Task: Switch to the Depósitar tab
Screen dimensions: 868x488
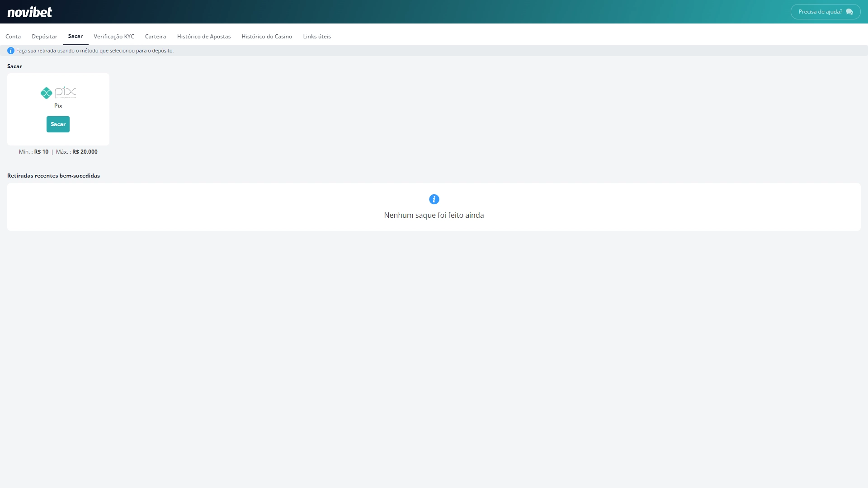Action: point(44,36)
